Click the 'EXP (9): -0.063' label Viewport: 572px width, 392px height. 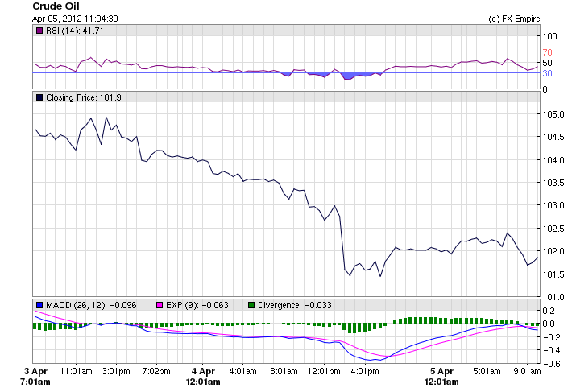(x=197, y=305)
